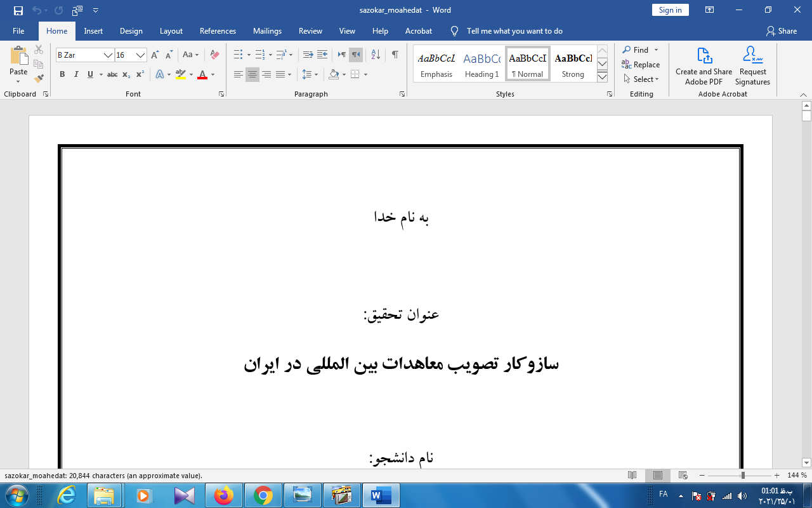
Task: Toggle Italic formatting
Action: (76, 74)
